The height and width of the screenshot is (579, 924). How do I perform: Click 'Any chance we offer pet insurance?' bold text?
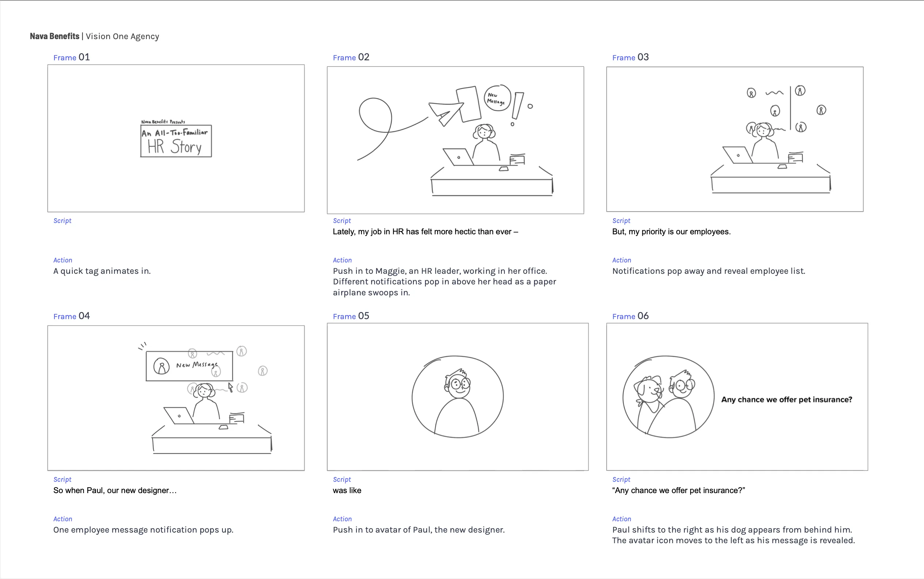click(x=786, y=400)
